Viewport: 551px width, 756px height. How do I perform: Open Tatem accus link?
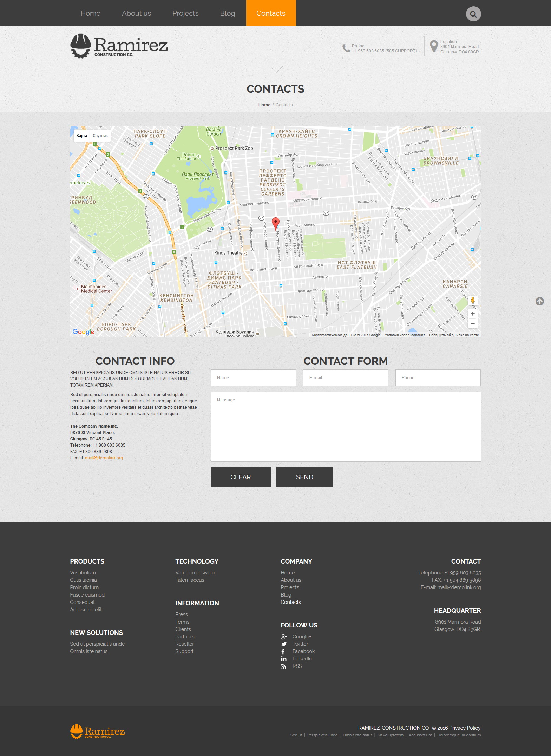(x=190, y=580)
